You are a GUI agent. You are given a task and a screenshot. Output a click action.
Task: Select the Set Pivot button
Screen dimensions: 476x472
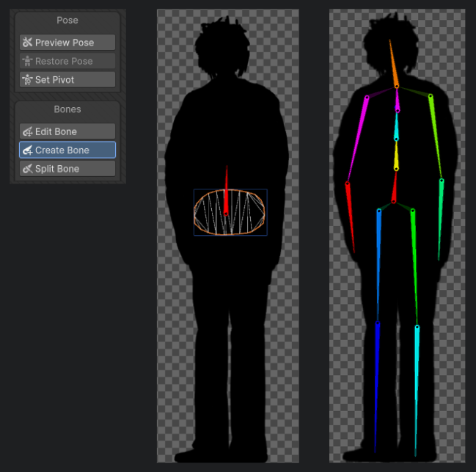click(67, 79)
